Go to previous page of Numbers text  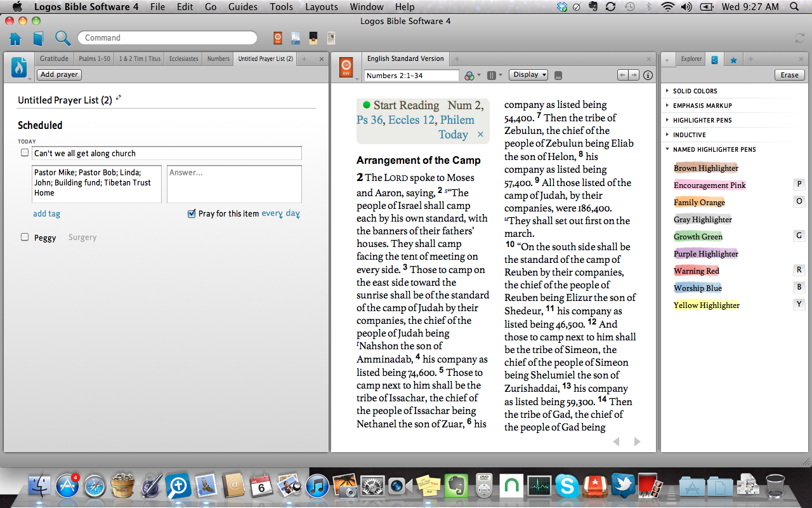(616, 441)
